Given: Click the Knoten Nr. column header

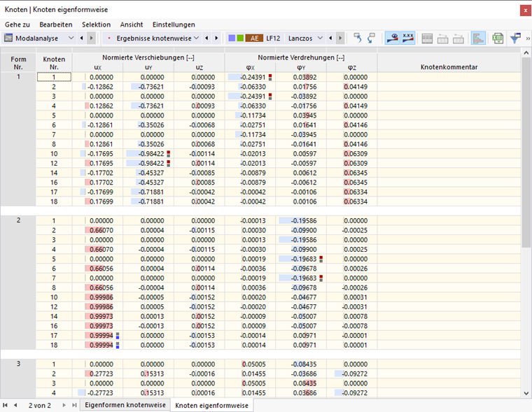Looking at the screenshot, I should coord(54,62).
